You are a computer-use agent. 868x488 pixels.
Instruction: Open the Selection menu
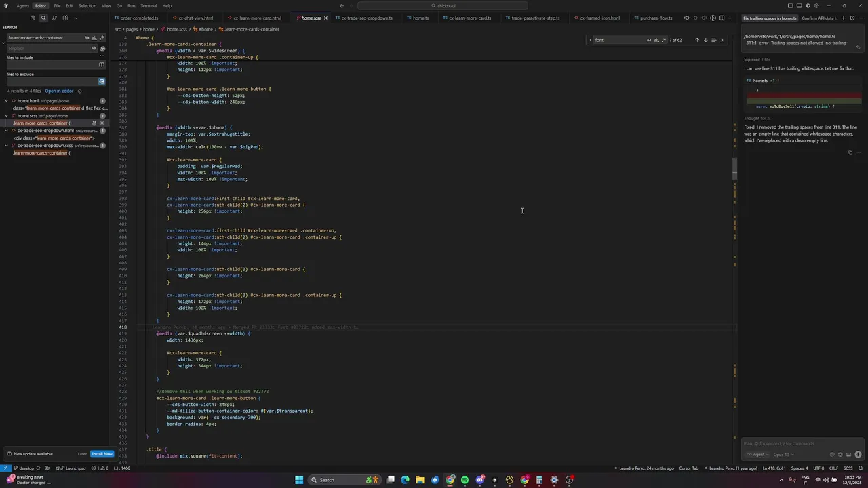click(87, 6)
